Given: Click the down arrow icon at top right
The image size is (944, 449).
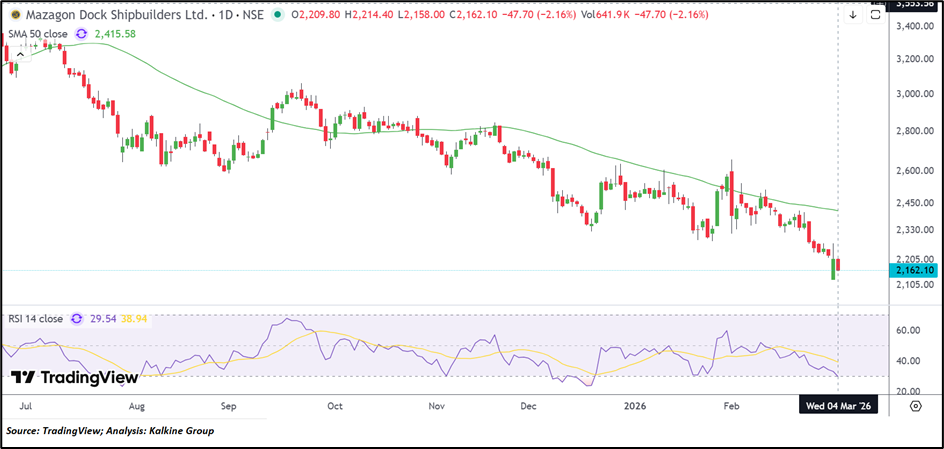Looking at the screenshot, I should click(852, 15).
